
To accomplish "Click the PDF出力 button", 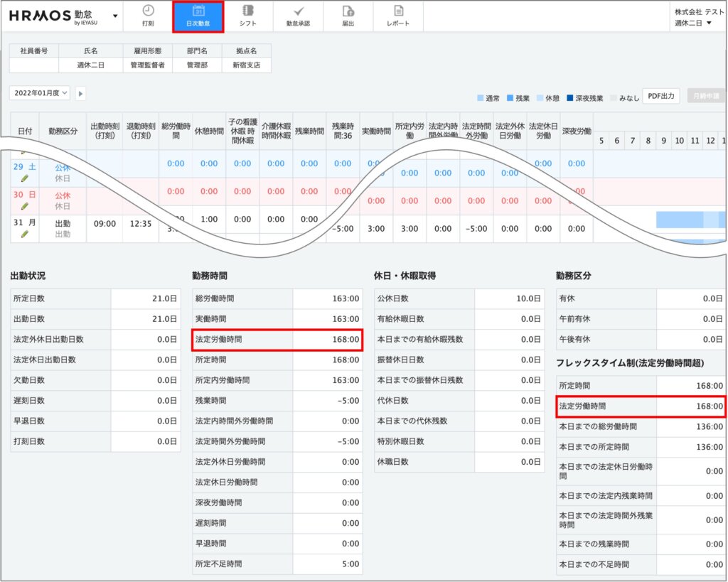I will (662, 96).
